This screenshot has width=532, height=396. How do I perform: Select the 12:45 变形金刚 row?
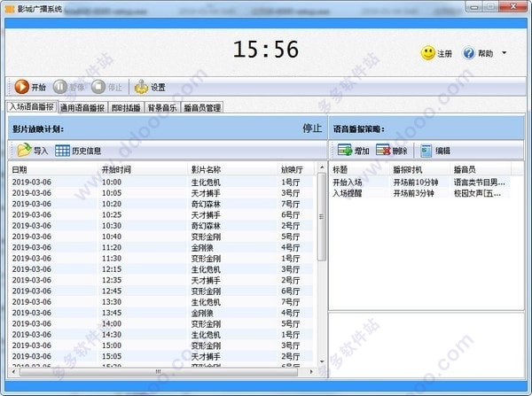tap(161, 291)
